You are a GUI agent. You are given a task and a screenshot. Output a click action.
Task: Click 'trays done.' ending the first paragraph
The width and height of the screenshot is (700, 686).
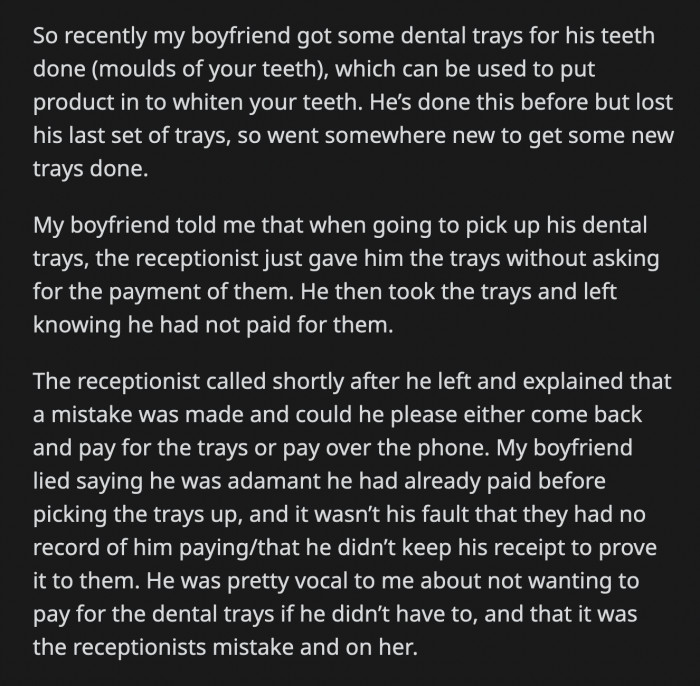click(90, 169)
